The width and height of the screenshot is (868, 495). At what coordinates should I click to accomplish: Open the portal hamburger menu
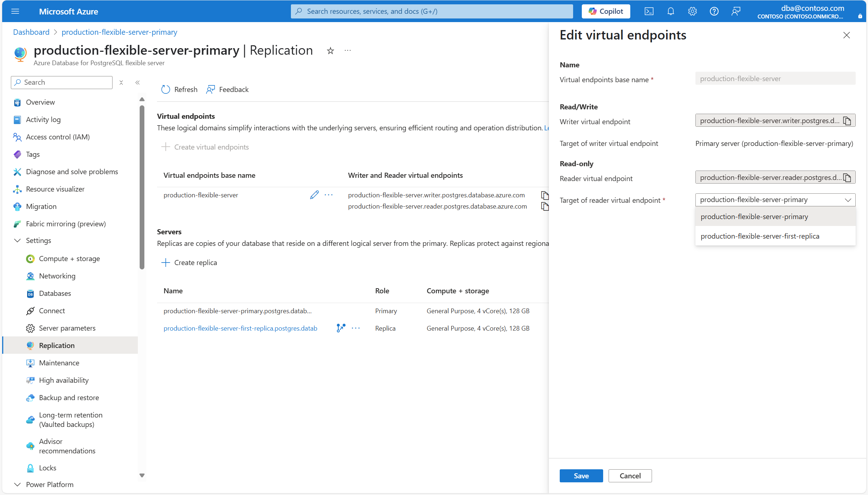coord(15,11)
